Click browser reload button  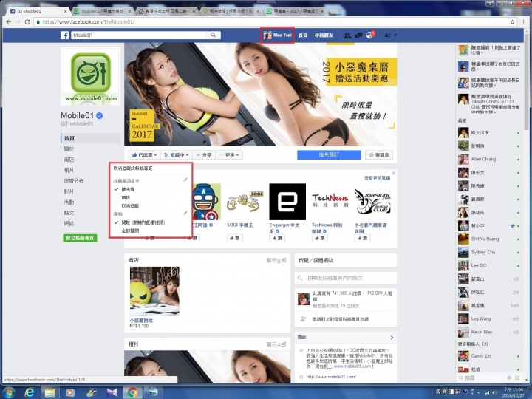tap(27, 21)
